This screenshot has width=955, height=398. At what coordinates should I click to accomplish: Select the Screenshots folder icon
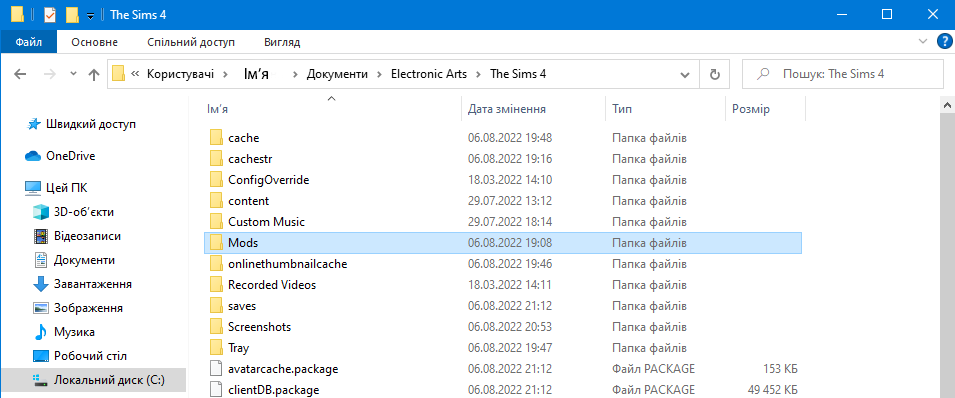coord(216,327)
